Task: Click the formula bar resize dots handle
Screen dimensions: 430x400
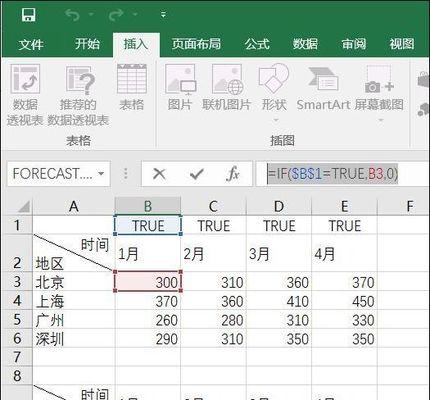Action: click(126, 173)
